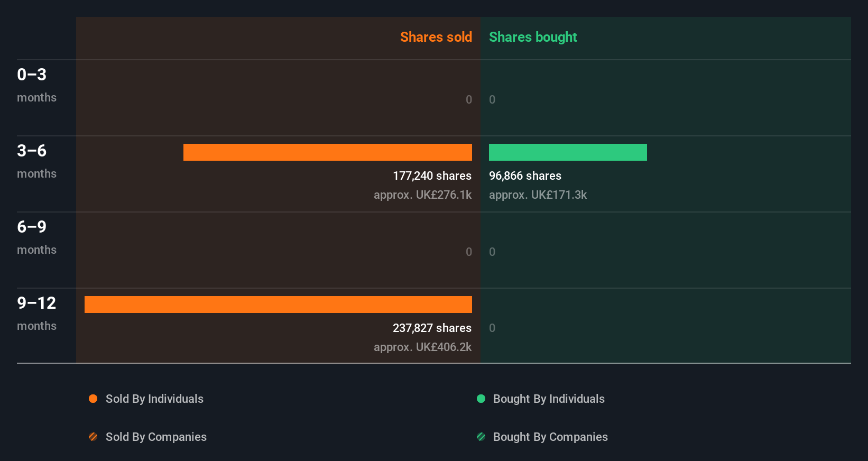868x461 pixels.
Task: Click the 237,827 shares value
Action: 432,328
